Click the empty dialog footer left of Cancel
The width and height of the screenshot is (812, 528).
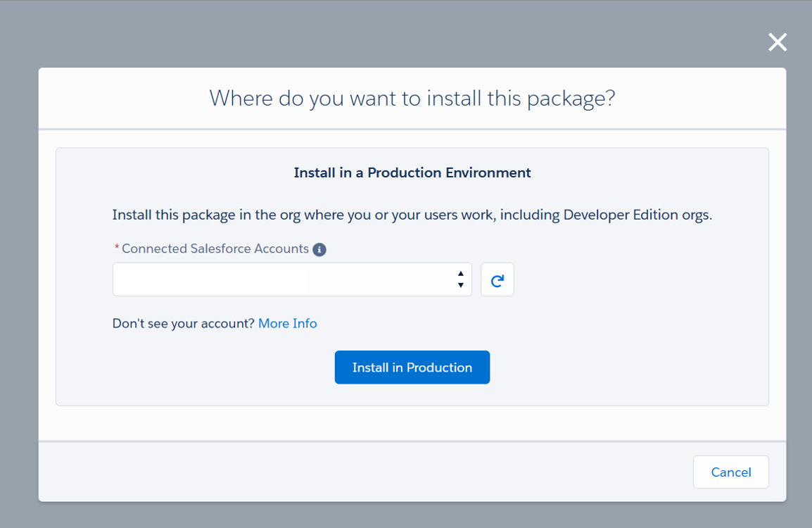pos(352,472)
